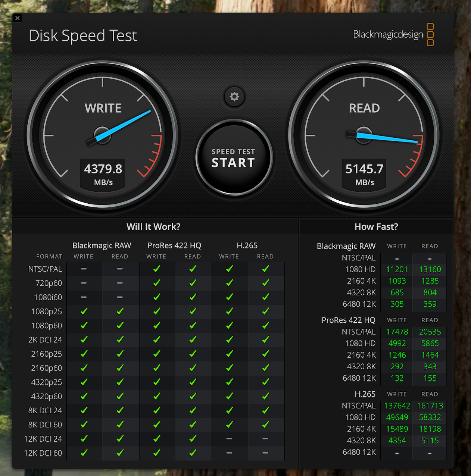
Task: Click the 12K DCI 24 row label
Action: coord(43,439)
